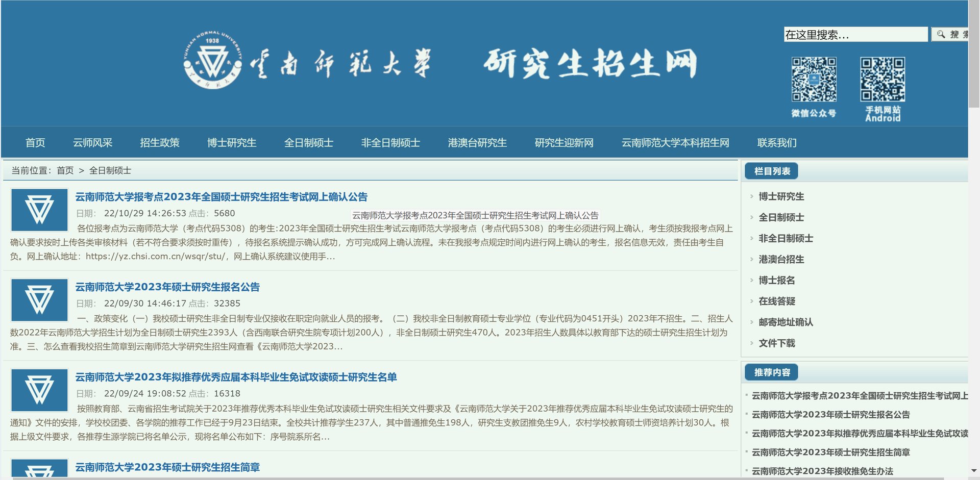
Task: Open 云南师范大学2023年接收推免生办法 under 推荐内容
Action: tap(822, 472)
